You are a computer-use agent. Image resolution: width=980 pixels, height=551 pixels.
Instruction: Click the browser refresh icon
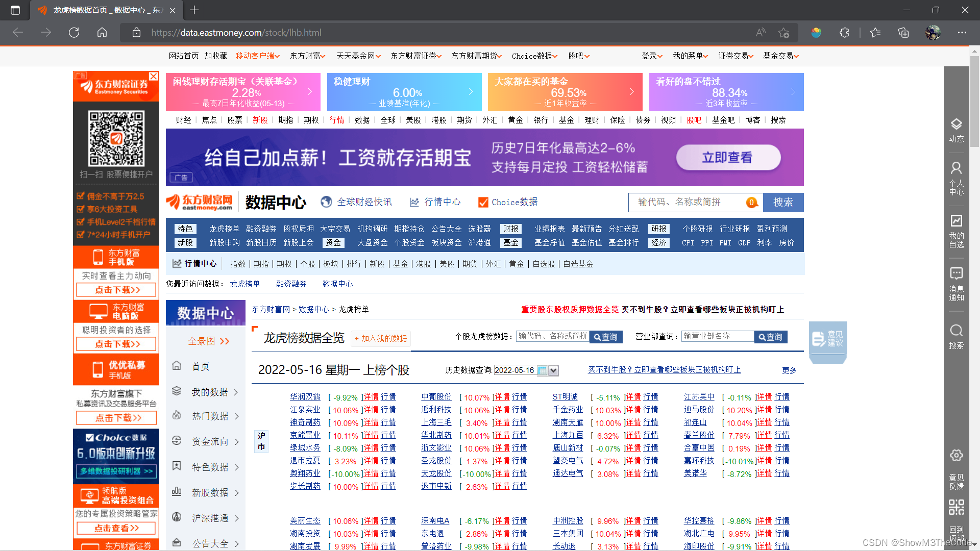pyautogui.click(x=74, y=33)
